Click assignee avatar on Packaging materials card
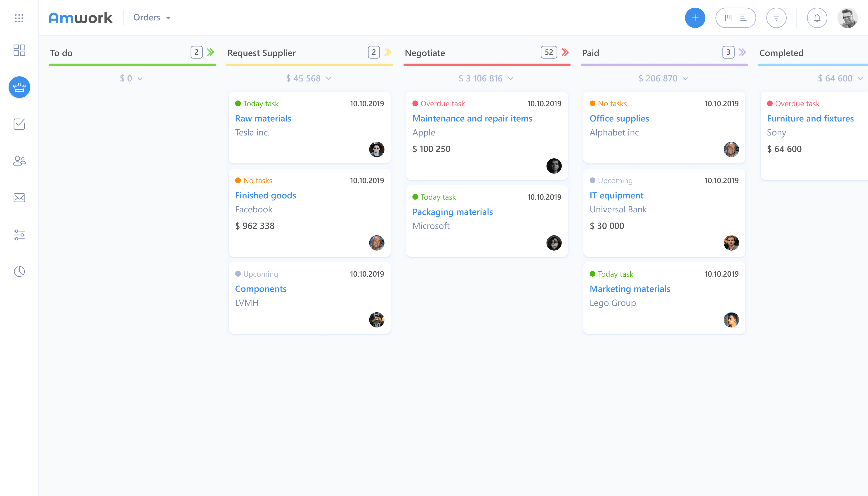The image size is (868, 496). click(x=554, y=243)
